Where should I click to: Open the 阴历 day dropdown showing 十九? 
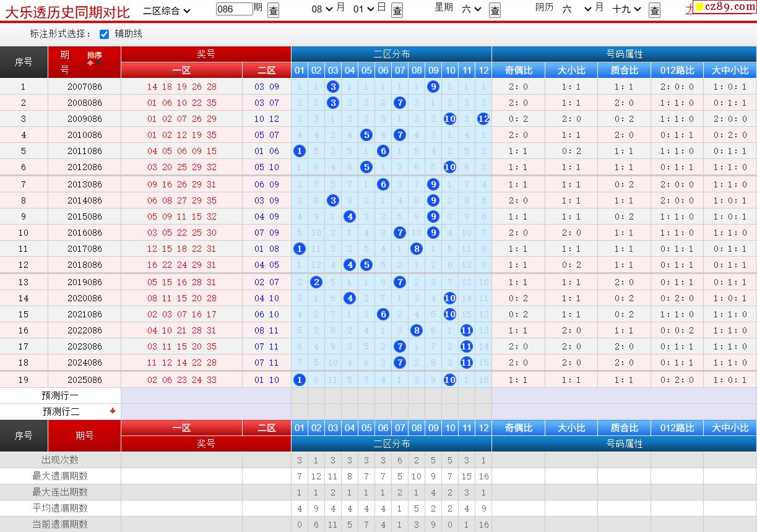coord(627,9)
